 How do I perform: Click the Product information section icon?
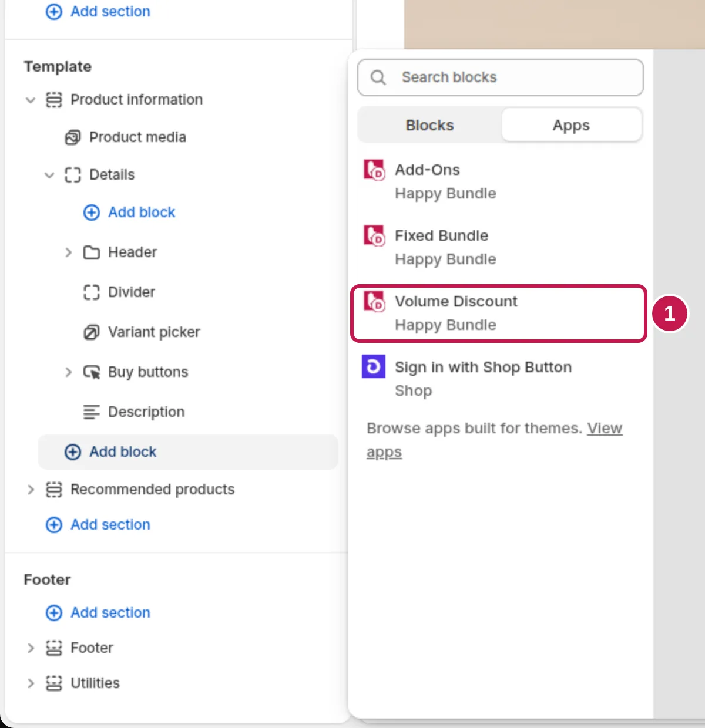coord(53,100)
